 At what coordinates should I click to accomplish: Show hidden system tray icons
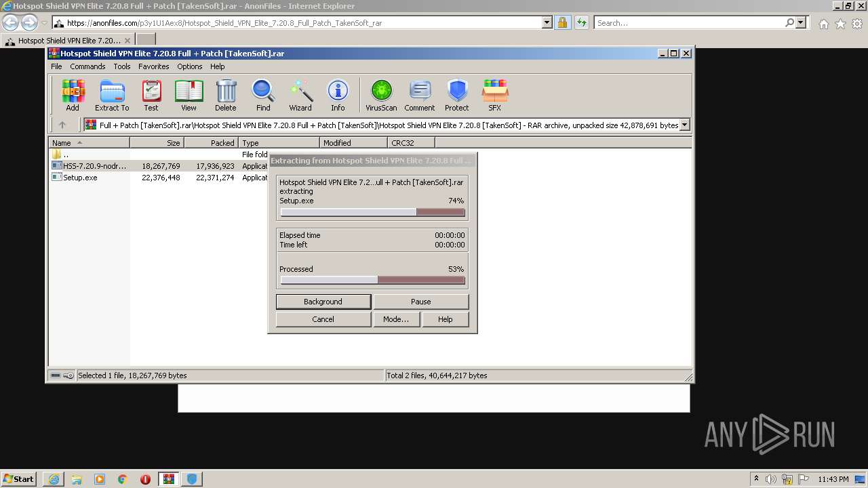click(x=756, y=479)
